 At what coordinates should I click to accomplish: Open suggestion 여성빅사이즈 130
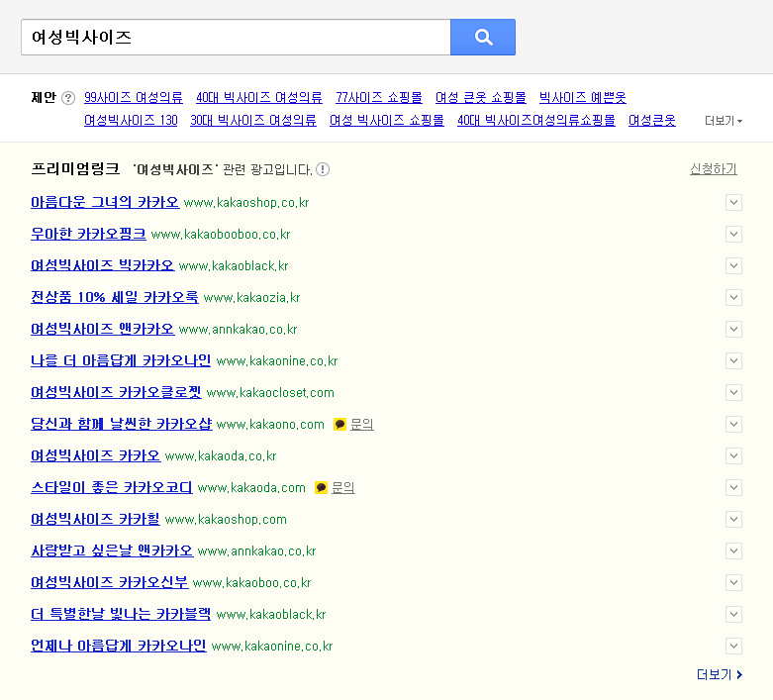pos(131,121)
